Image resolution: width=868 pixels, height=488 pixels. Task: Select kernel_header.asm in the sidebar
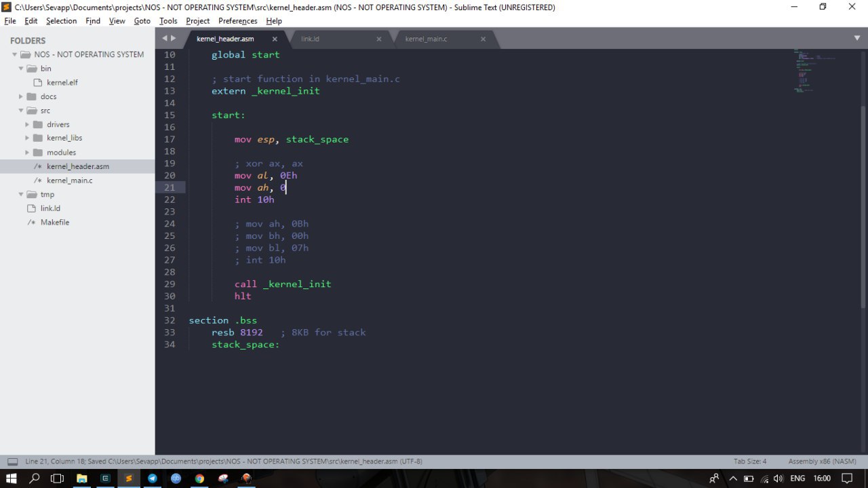[77, 166]
